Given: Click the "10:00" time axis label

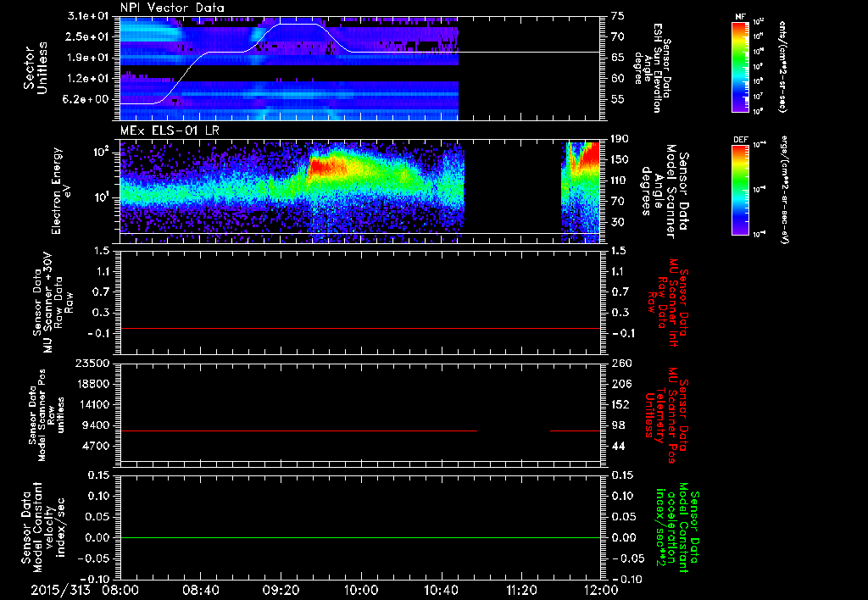Looking at the screenshot, I should 361,590.
